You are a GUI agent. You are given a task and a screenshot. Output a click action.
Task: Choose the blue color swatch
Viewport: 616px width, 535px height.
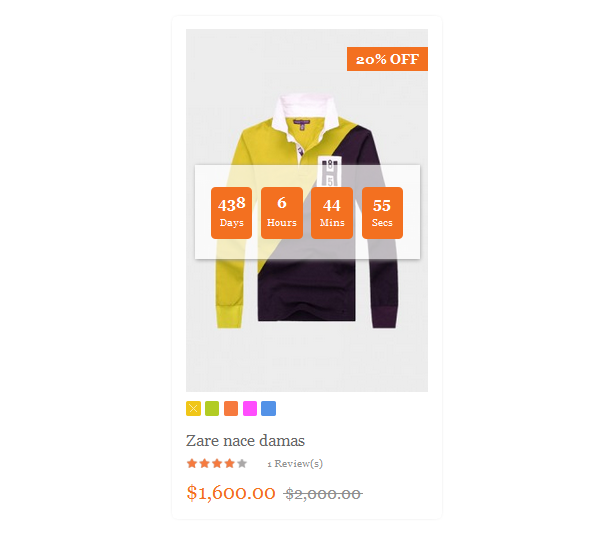(269, 409)
